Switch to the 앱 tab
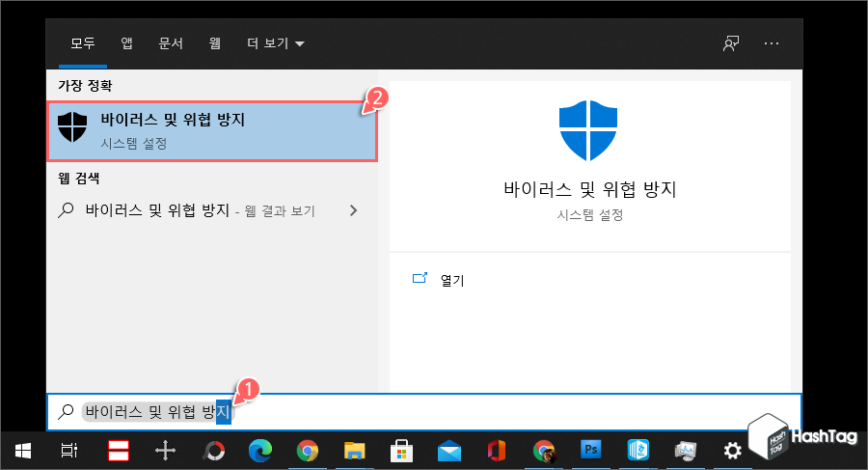This screenshot has width=868, height=470. coord(126,43)
